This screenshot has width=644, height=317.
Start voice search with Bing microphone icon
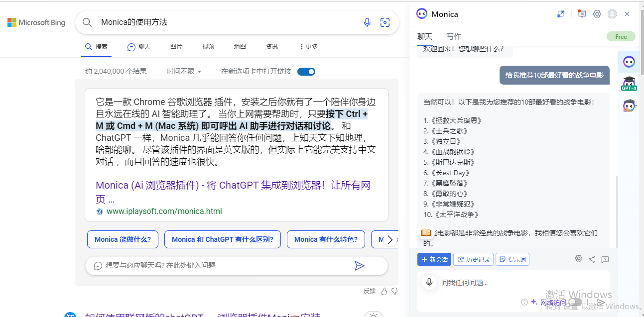[x=367, y=22]
